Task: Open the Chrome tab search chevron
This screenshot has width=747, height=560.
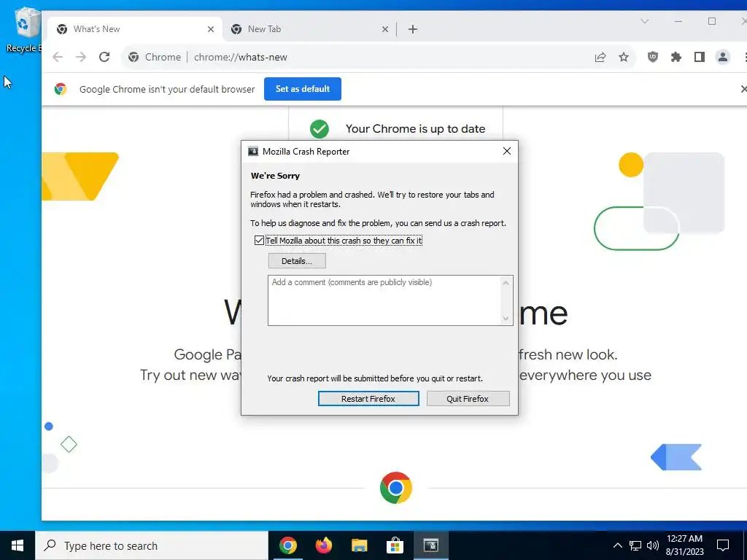Action: 645,21
